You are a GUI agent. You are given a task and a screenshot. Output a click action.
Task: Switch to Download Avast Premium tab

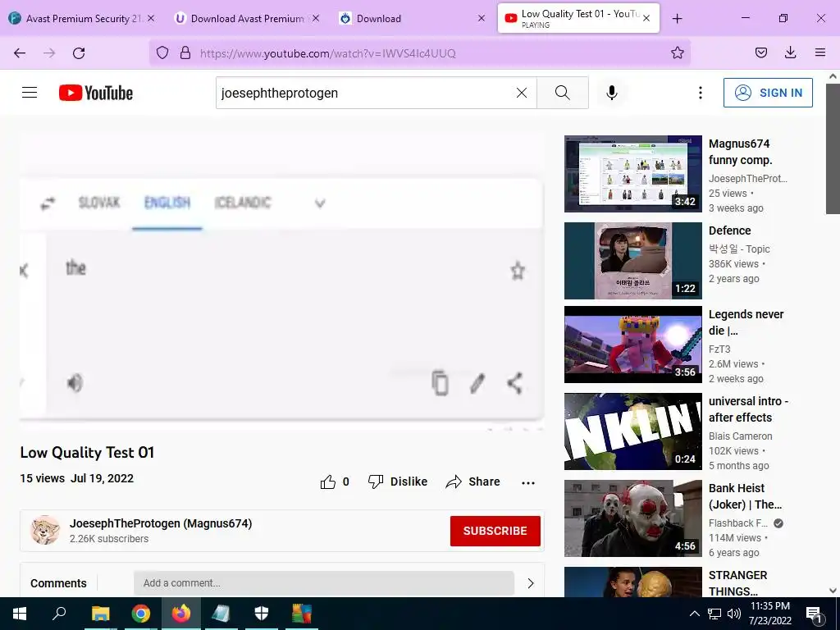(246, 18)
